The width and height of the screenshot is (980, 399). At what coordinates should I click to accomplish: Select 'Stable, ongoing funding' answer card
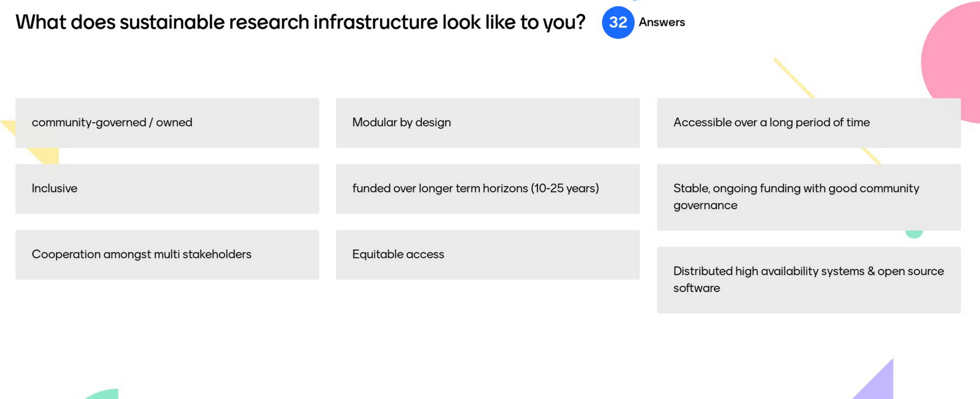[808, 197]
